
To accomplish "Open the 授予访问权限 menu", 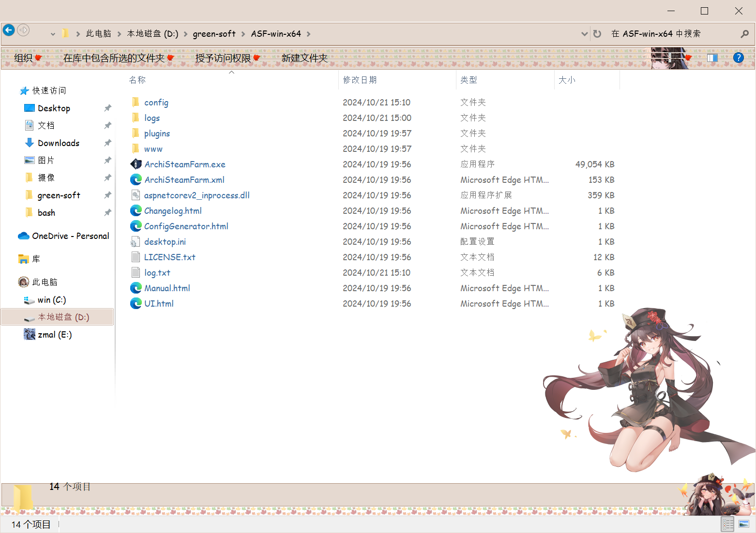I will pyautogui.click(x=227, y=58).
